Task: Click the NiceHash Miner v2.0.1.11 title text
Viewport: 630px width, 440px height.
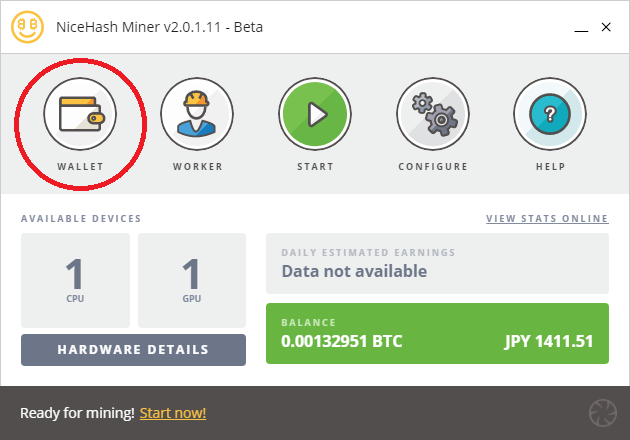Action: click(x=160, y=27)
